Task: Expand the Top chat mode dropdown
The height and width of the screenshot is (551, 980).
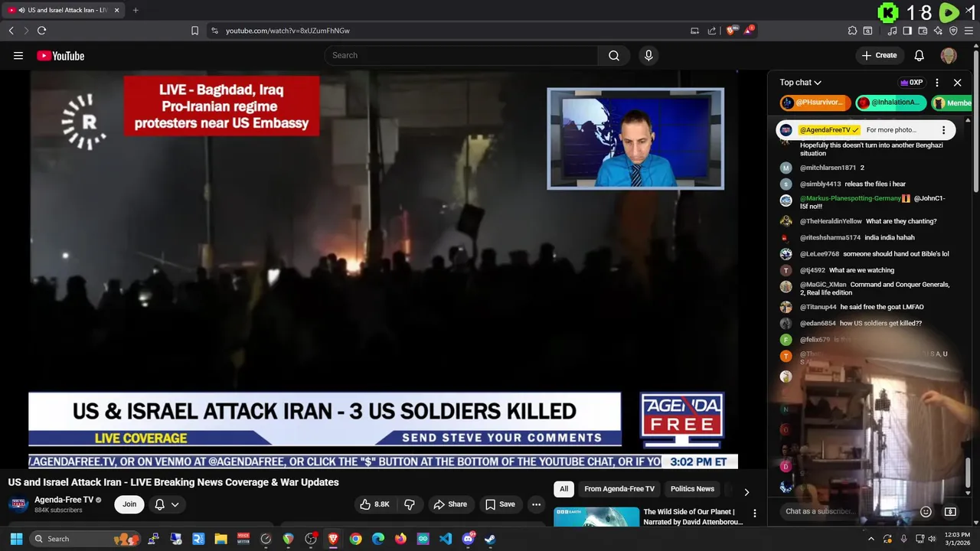Action: (800, 83)
